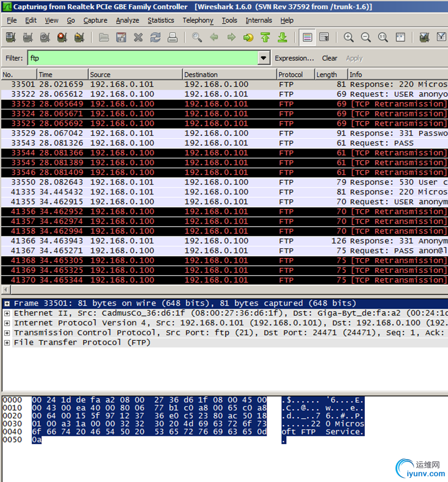This screenshot has height=482, width=448.
Task: Go to specific packet number icon
Action: click(248, 37)
